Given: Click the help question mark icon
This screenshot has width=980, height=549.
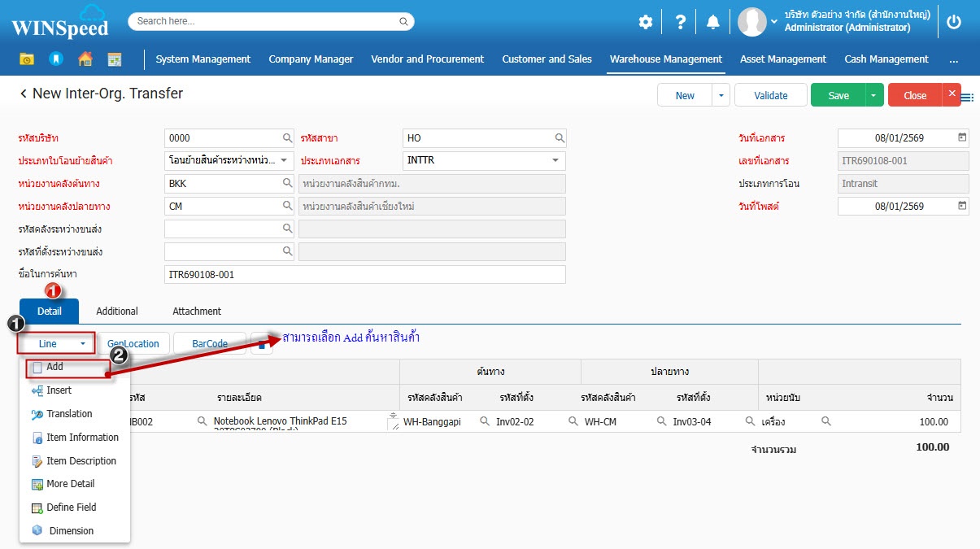Looking at the screenshot, I should (681, 22).
